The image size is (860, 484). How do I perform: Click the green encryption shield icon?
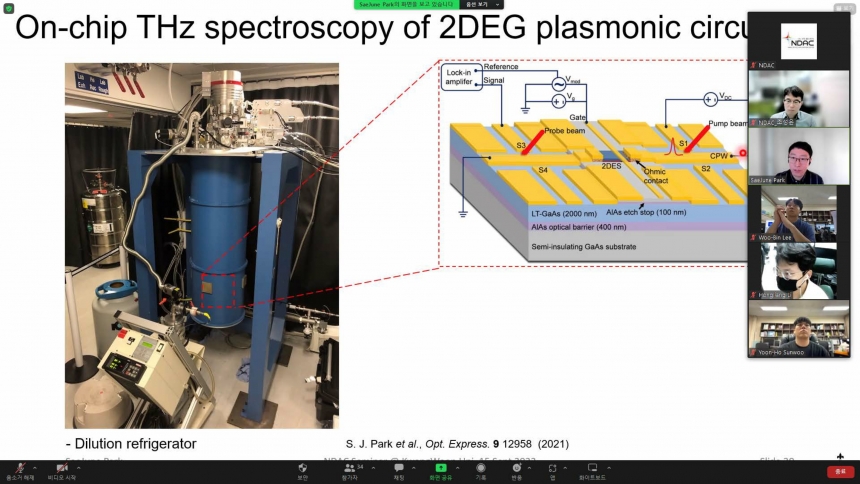9,9
